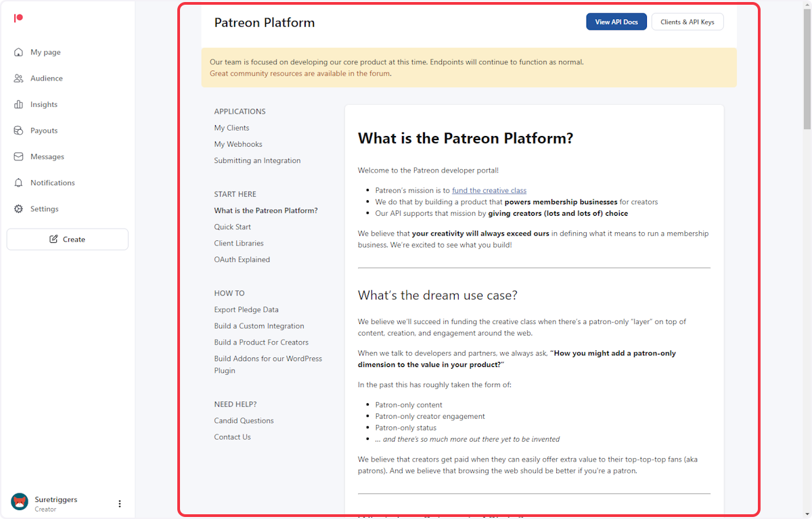Click the Create pencil icon
The height and width of the screenshot is (519, 812).
55,239
